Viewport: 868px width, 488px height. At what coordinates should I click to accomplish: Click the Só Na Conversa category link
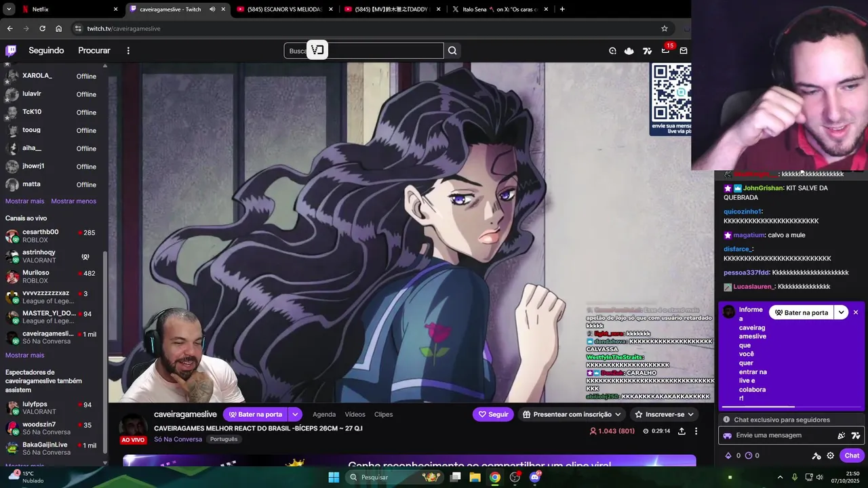tap(178, 439)
